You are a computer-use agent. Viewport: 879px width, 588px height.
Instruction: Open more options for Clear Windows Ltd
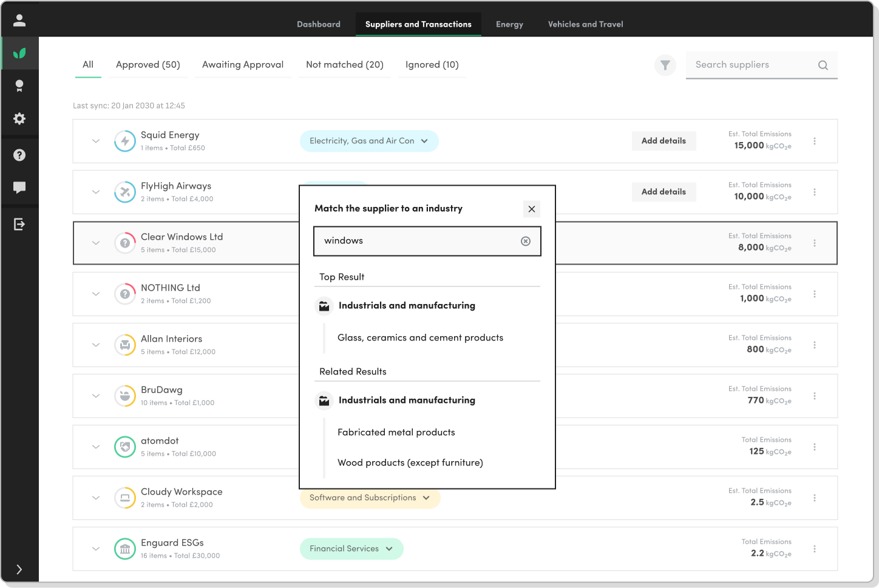pyautogui.click(x=815, y=243)
